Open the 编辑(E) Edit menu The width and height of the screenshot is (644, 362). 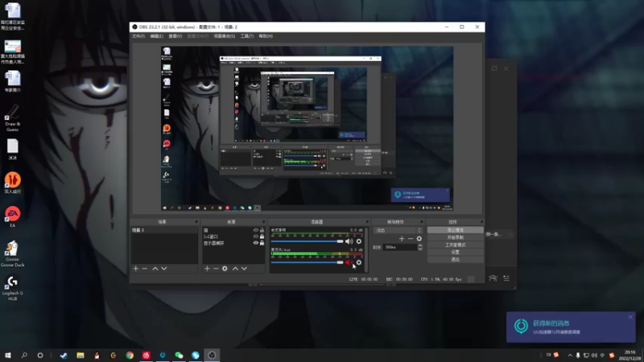pyautogui.click(x=156, y=36)
